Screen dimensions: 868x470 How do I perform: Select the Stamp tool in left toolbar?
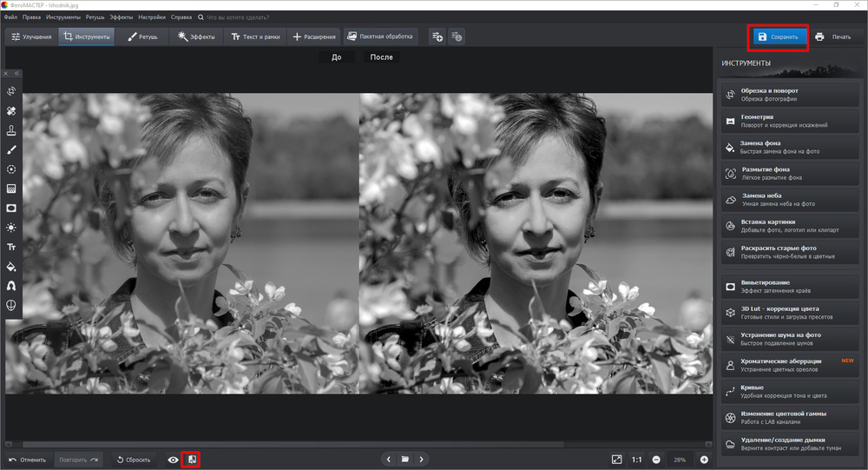point(11,130)
